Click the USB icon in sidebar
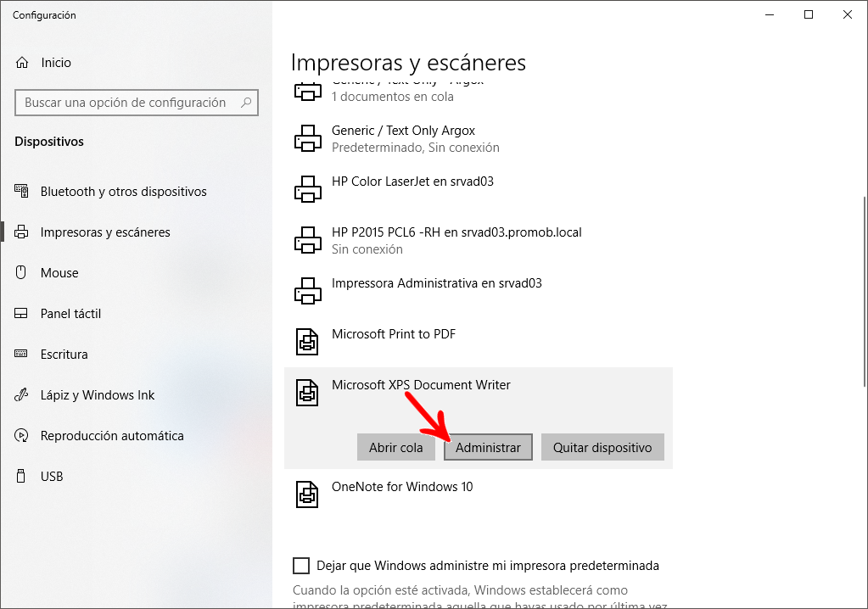 21,476
